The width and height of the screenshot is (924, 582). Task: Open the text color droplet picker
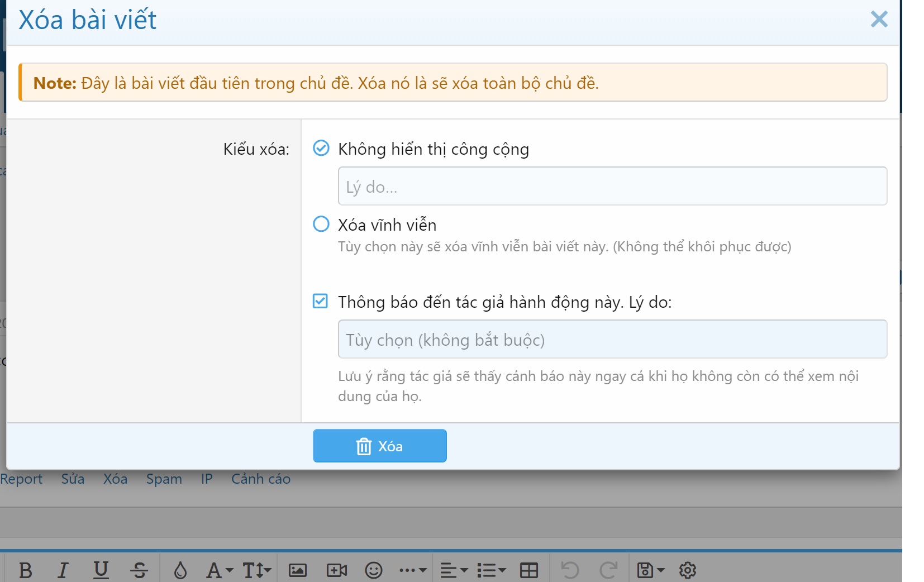coord(180,570)
